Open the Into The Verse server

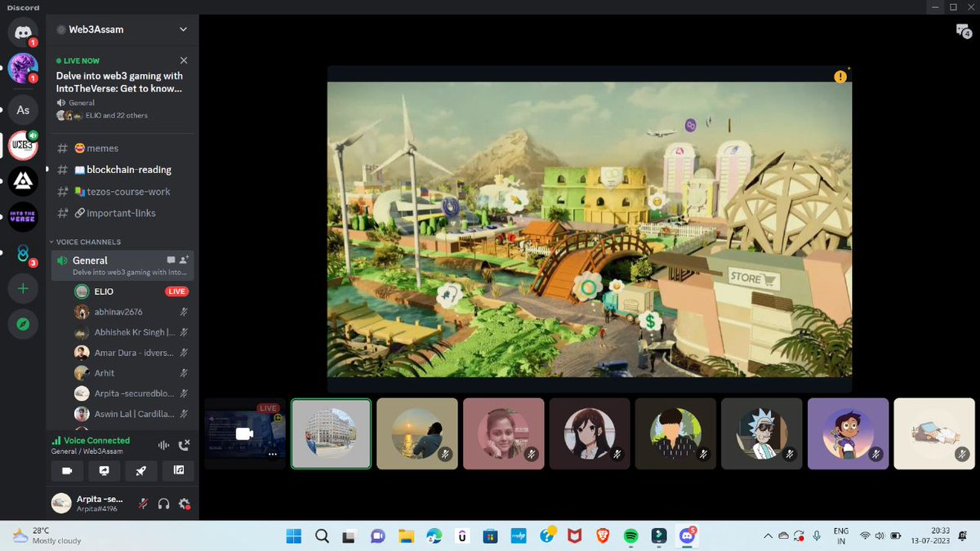[23, 216]
